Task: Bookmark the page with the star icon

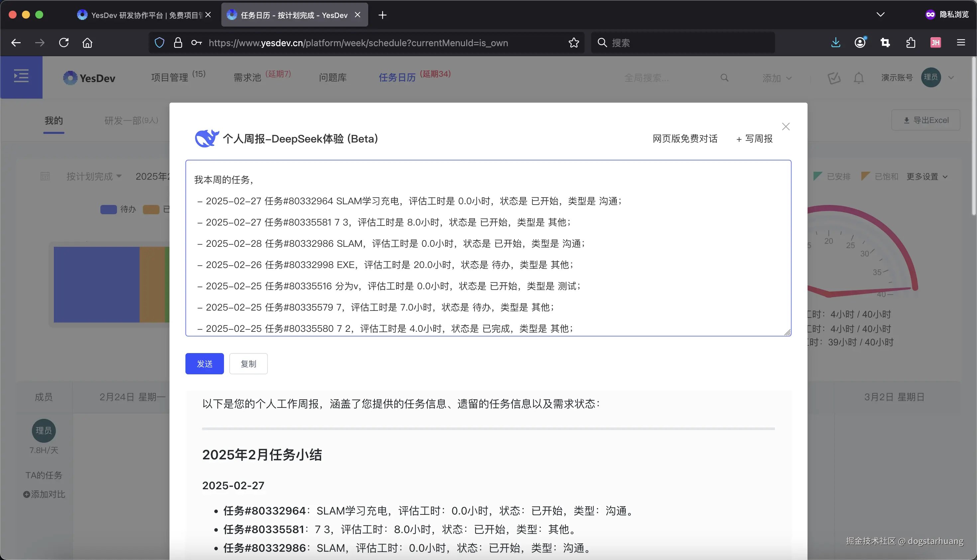Action: click(573, 43)
